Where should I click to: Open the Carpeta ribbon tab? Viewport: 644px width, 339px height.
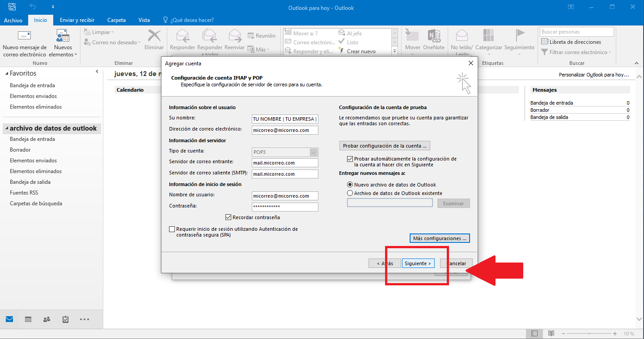pos(116,20)
